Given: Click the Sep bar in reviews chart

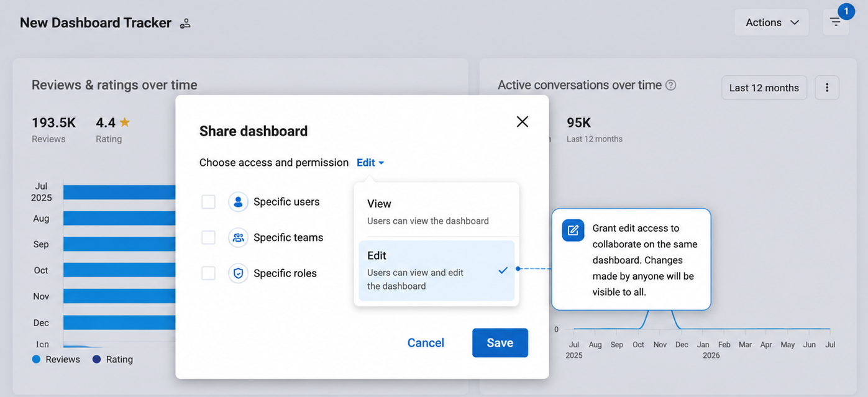Looking at the screenshot, I should click(x=119, y=244).
